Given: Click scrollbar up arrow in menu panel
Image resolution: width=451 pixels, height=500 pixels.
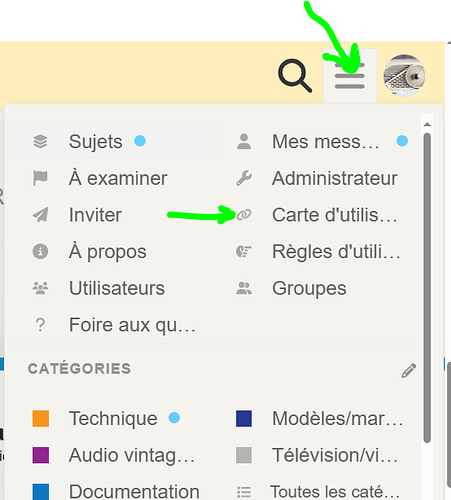Looking at the screenshot, I should [x=427, y=124].
